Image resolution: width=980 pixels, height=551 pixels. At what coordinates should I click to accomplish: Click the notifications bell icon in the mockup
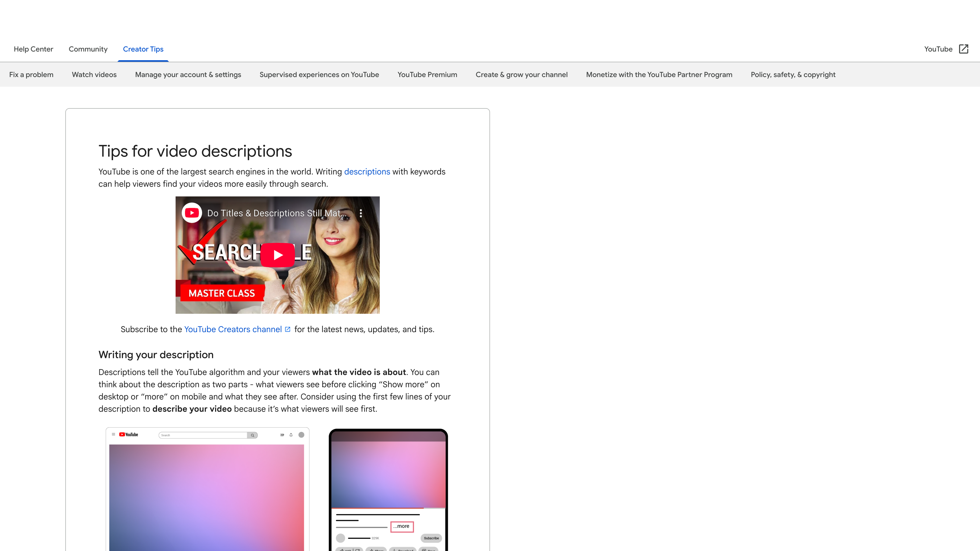(x=291, y=435)
